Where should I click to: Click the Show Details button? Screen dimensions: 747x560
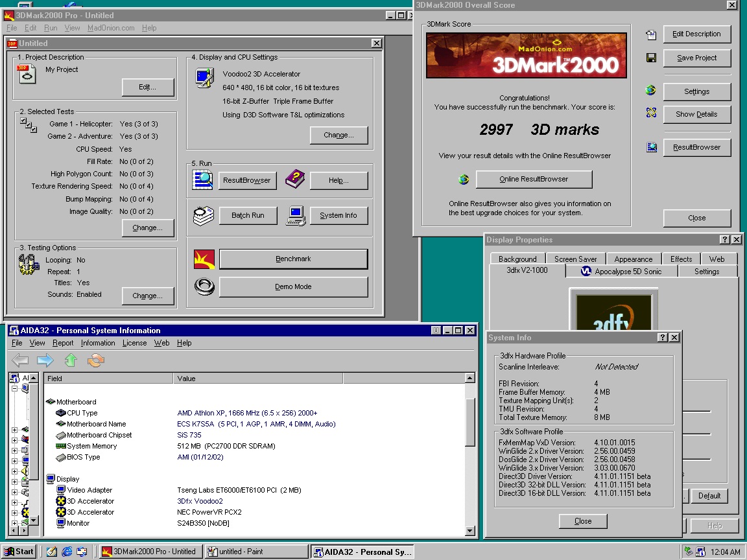(696, 114)
